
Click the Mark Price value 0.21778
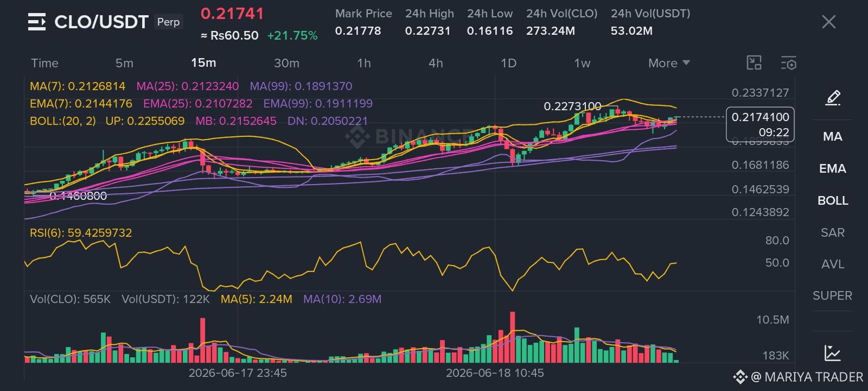pos(358,31)
